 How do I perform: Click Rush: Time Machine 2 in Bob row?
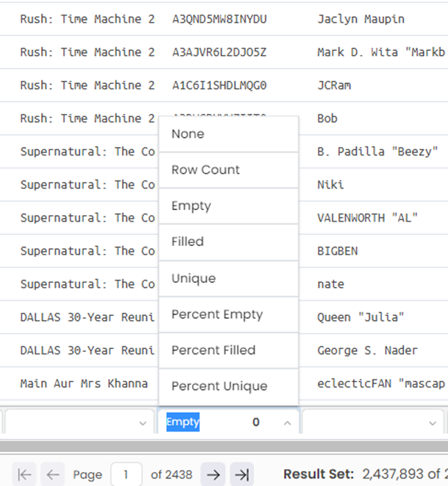tap(88, 119)
